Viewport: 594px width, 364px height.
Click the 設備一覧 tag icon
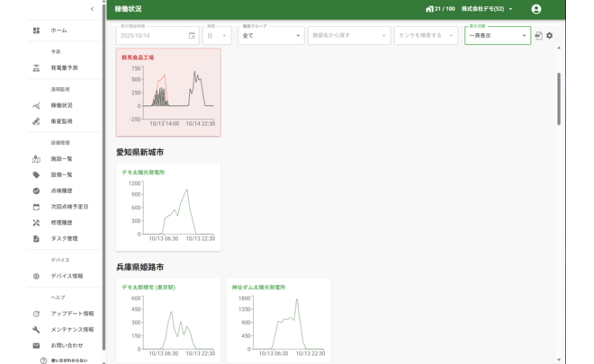(36, 175)
